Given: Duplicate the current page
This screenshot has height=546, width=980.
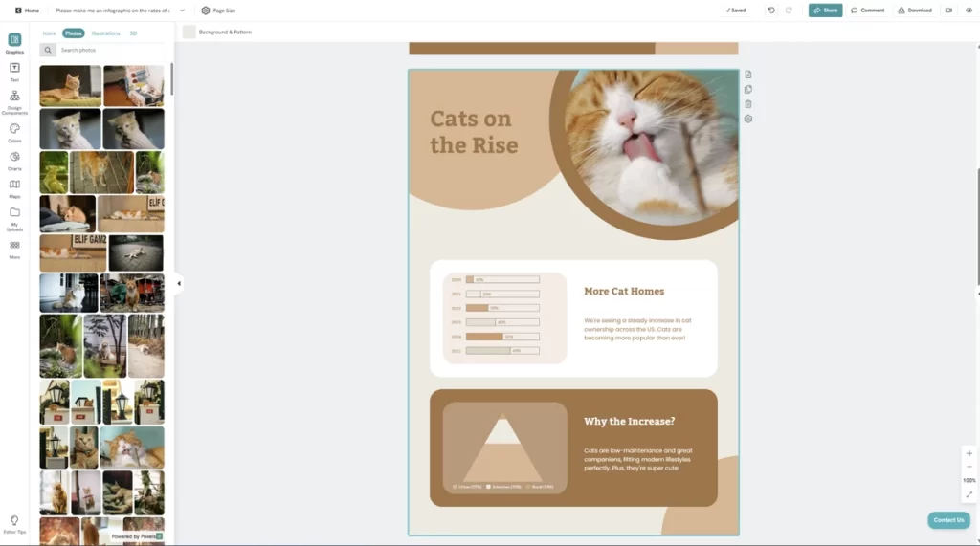Looking at the screenshot, I should [x=748, y=89].
